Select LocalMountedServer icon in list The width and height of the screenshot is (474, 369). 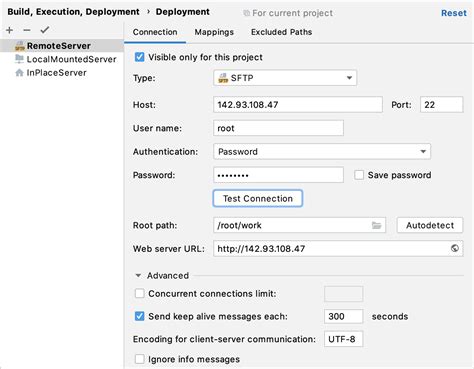(20, 59)
